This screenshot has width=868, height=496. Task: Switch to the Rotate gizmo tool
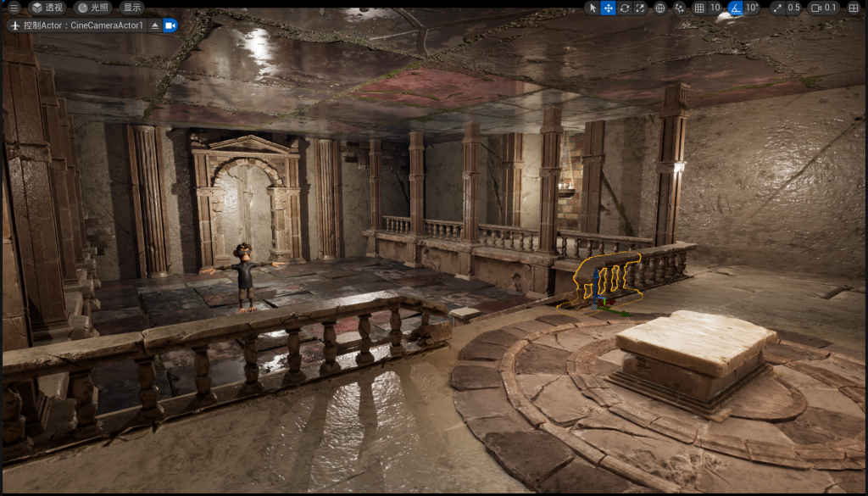click(624, 8)
